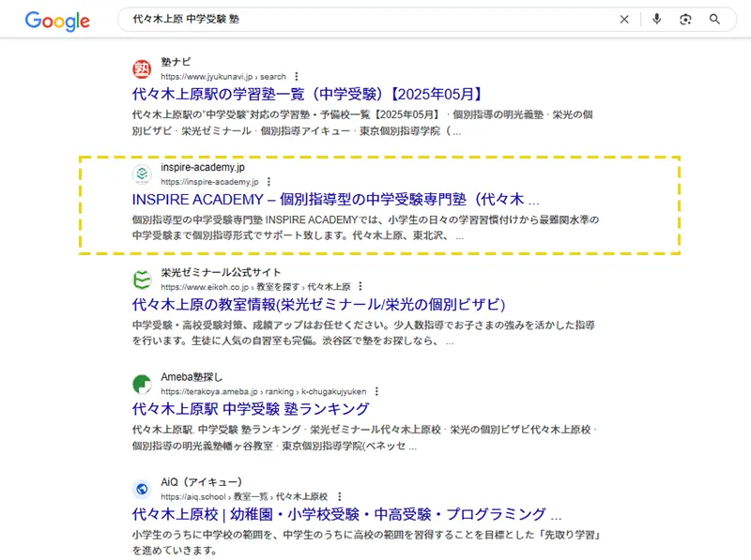Click the 塾ナビ red favicon
751x560 pixels.
(x=142, y=68)
